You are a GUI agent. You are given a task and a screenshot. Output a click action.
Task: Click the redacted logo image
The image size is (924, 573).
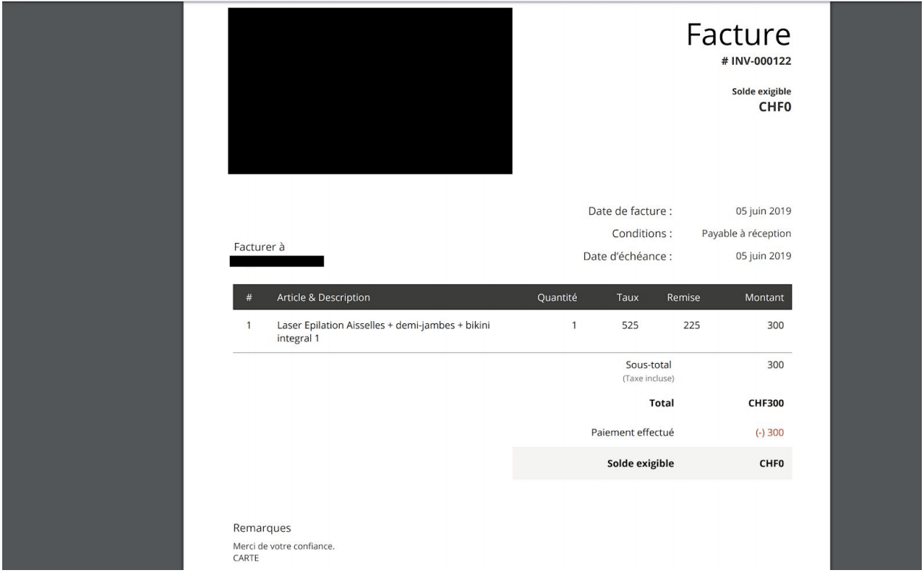tap(370, 91)
